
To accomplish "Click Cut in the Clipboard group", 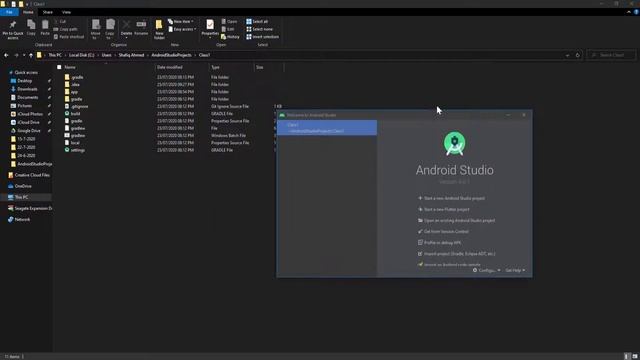I will [60, 22].
